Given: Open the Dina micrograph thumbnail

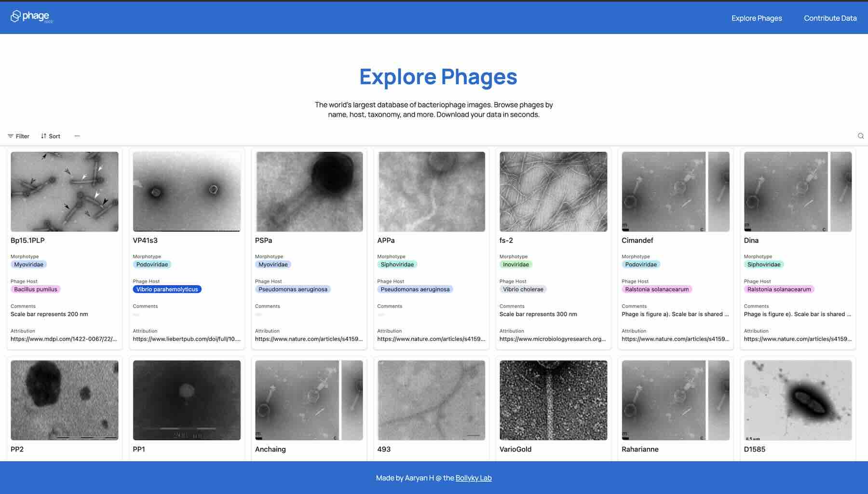Looking at the screenshot, I should click(798, 192).
